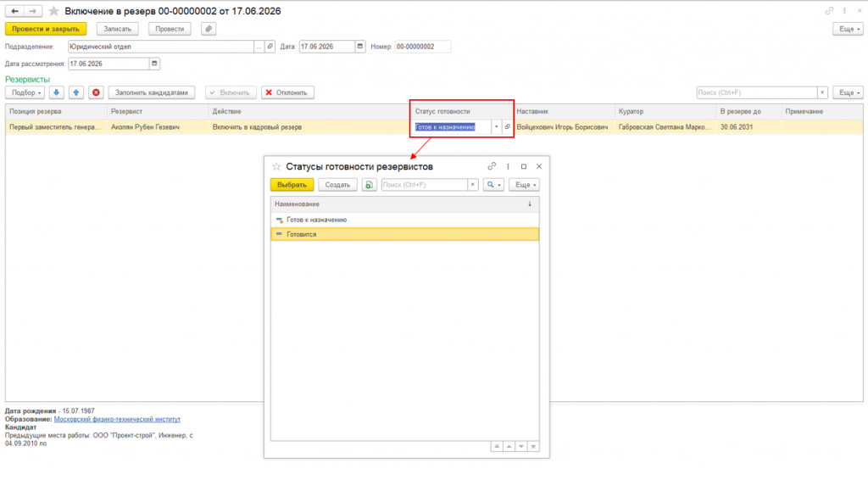Close the statuses dialog
Viewport: 868px width, 480px height.
pyautogui.click(x=539, y=166)
